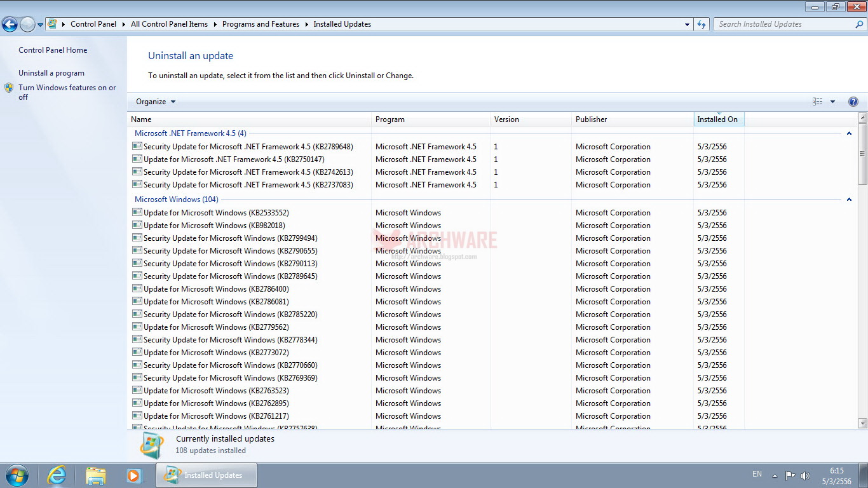Open the Help question mark button
This screenshot has height=488, width=868.
click(x=853, y=102)
